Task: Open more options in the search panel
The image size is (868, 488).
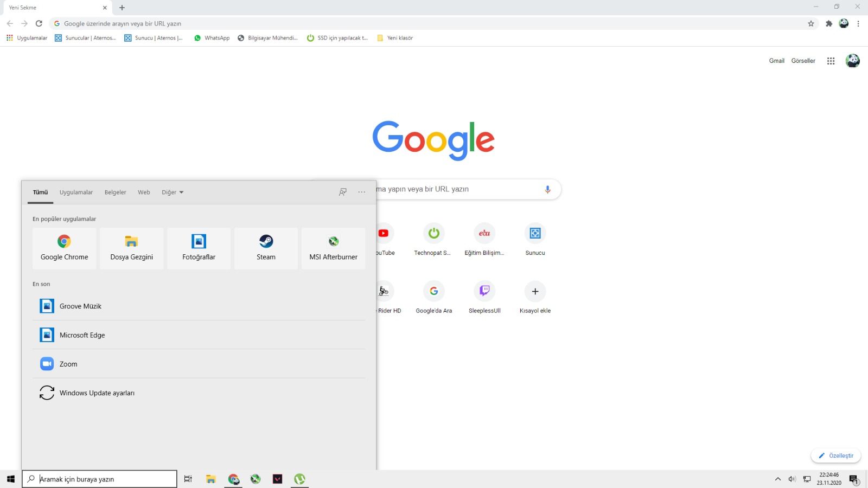Action: [362, 192]
